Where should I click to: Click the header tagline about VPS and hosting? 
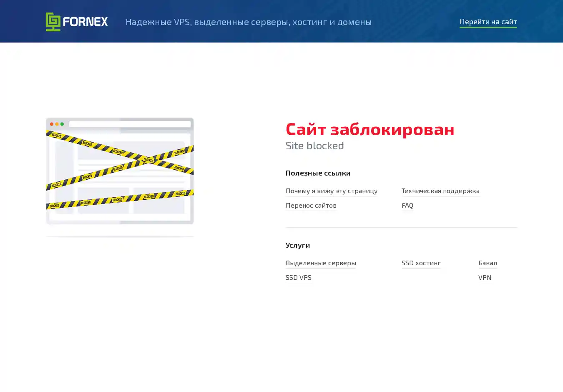click(249, 22)
